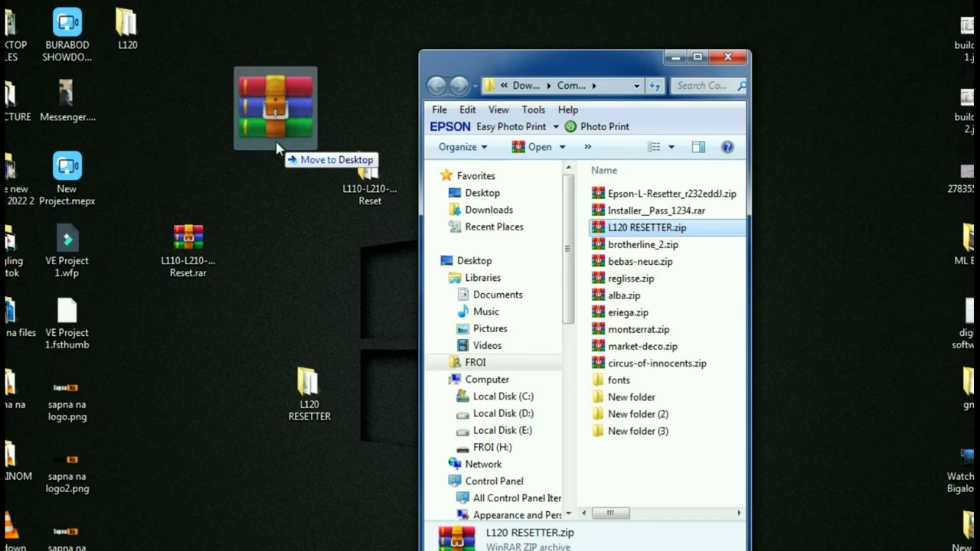Open the Pictures library
Image resolution: width=980 pixels, height=551 pixels.
482,328
